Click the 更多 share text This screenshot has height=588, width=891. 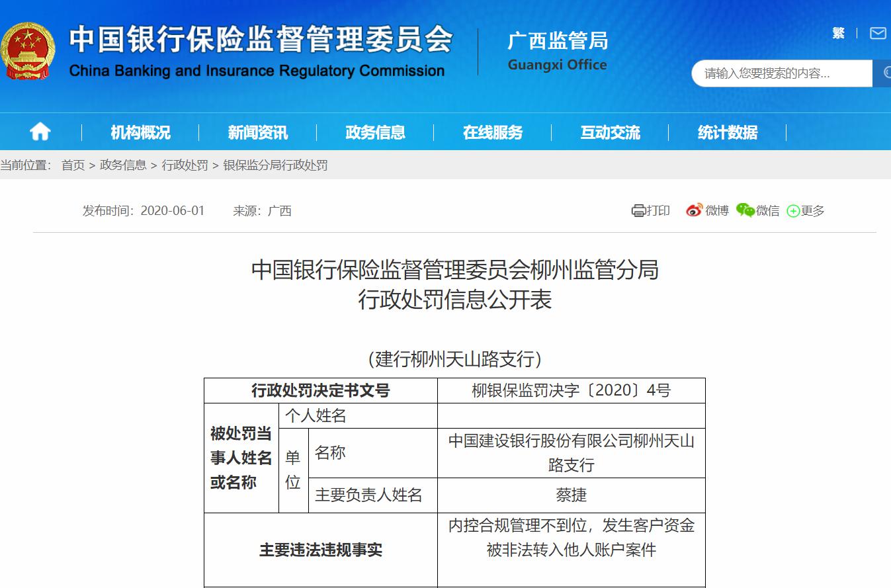(x=813, y=210)
